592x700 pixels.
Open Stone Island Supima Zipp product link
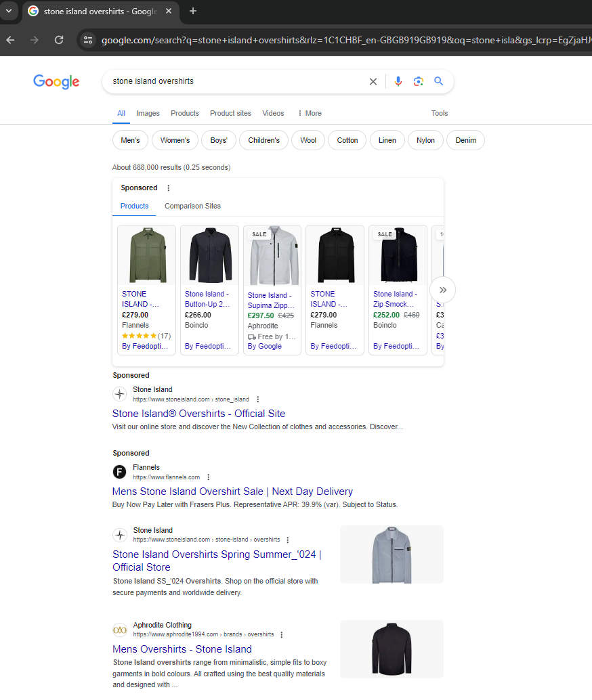(271, 301)
